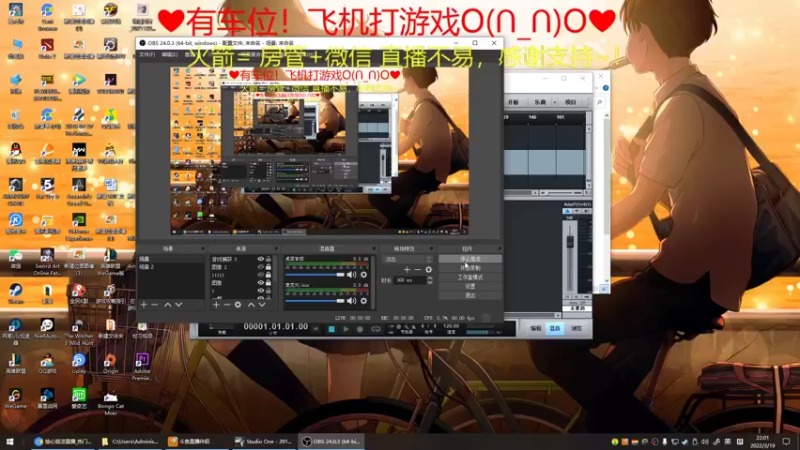Viewport: 800px width, 450px height.
Task: Move selected scene down in the list
Action: tap(179, 305)
